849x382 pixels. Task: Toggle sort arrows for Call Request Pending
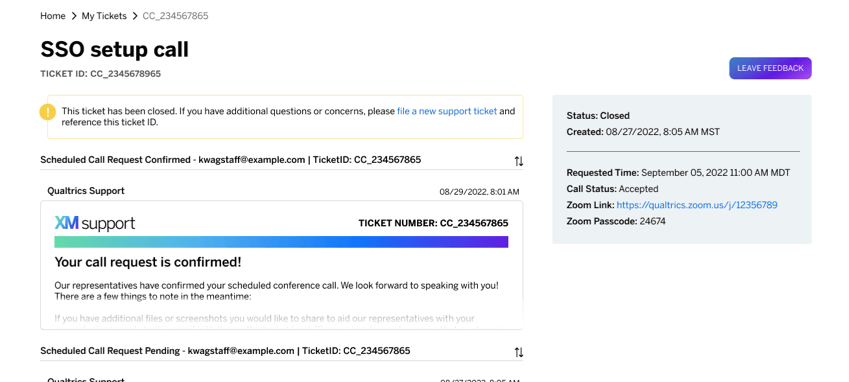pyautogui.click(x=519, y=352)
